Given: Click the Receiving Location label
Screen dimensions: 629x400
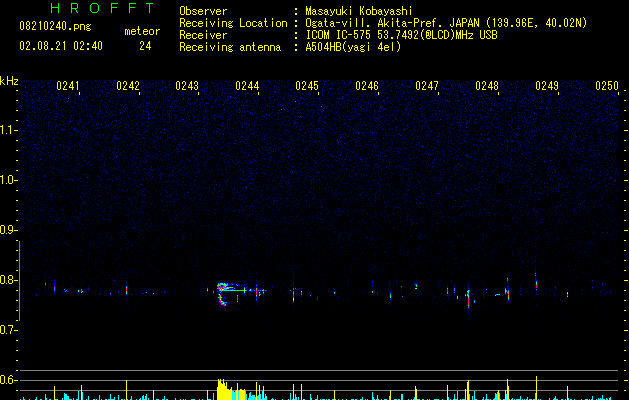Looking at the screenshot, I should coord(233,23).
